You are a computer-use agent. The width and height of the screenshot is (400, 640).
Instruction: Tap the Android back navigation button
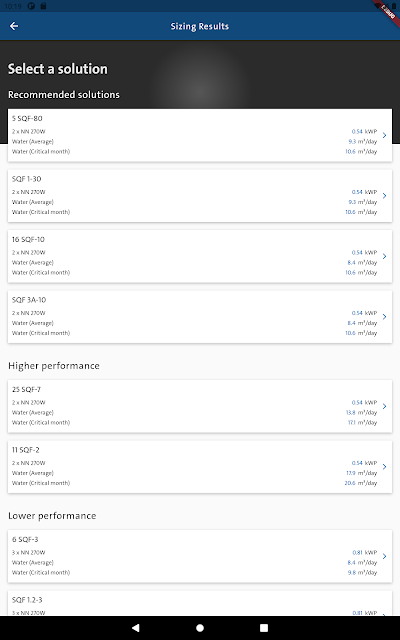(x=136, y=628)
